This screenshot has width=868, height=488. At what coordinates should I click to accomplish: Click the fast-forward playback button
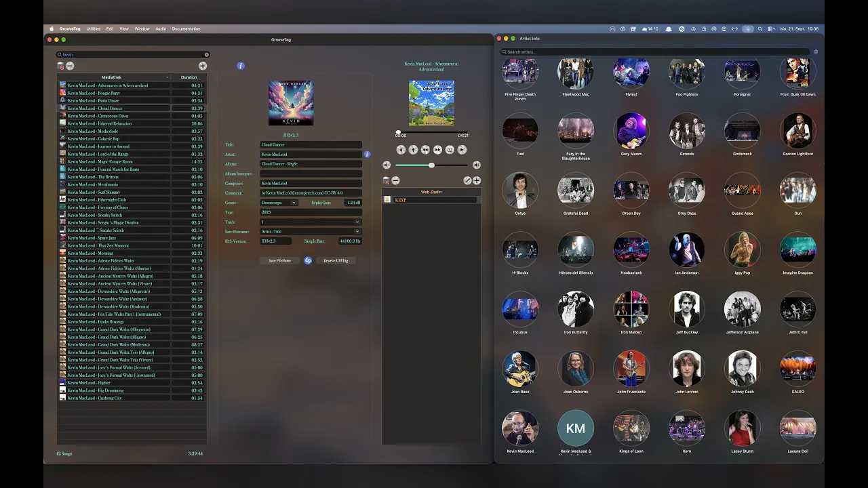[437, 150]
